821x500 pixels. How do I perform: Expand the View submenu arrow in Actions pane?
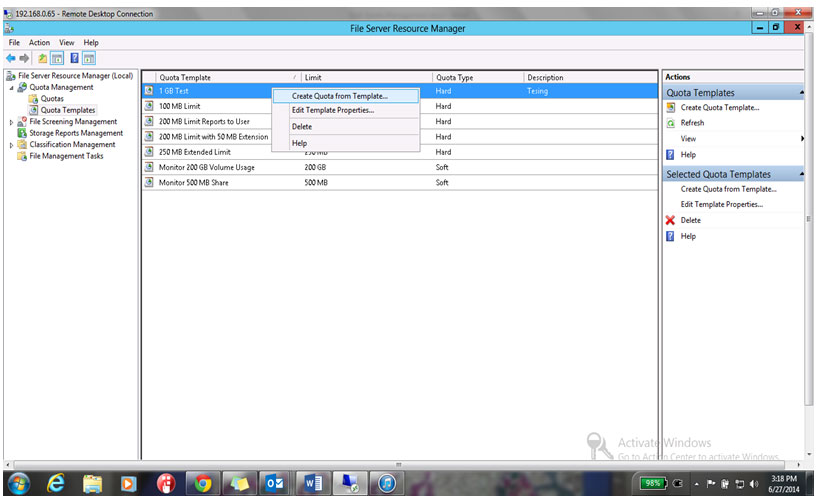[x=802, y=139]
